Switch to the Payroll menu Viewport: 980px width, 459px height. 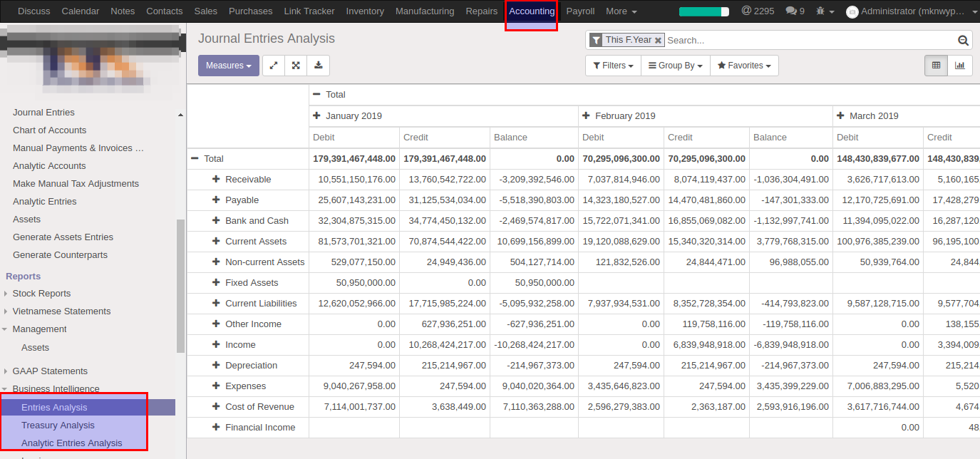(x=580, y=11)
